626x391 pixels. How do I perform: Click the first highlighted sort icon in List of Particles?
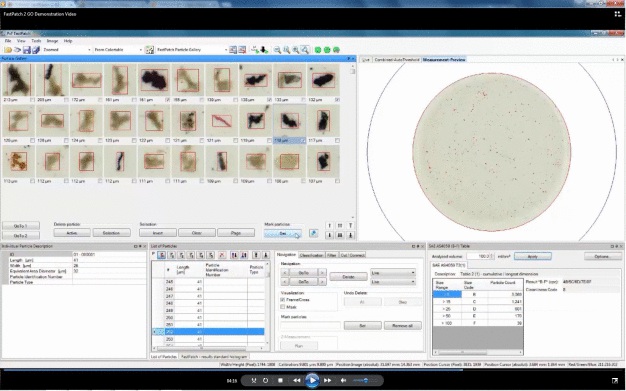[162, 255]
